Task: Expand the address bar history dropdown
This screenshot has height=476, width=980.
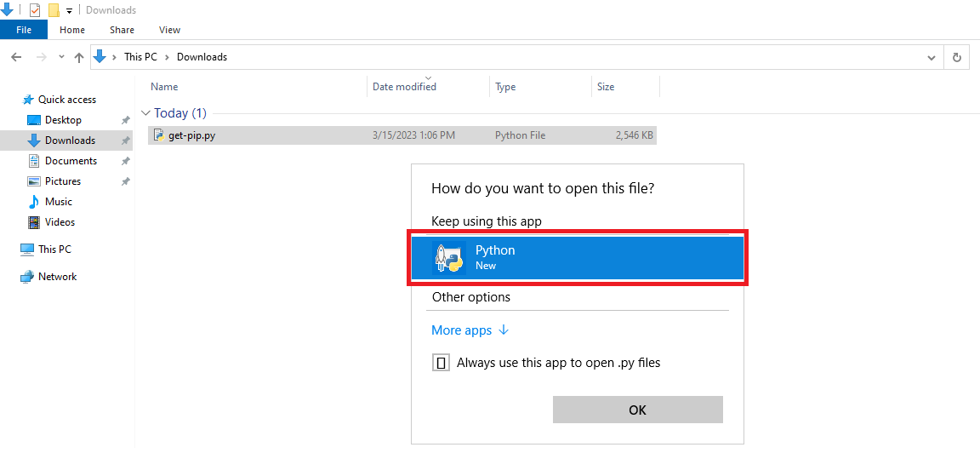Action: point(932,57)
